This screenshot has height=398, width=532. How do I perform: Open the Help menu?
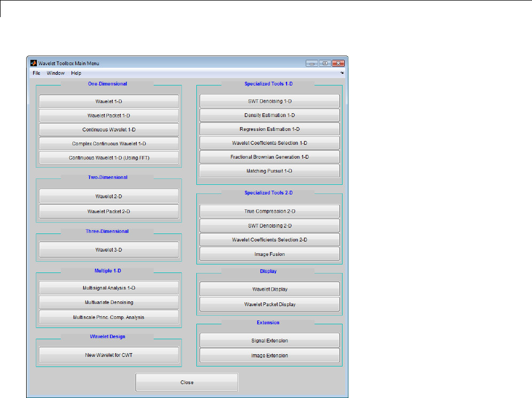76,73
